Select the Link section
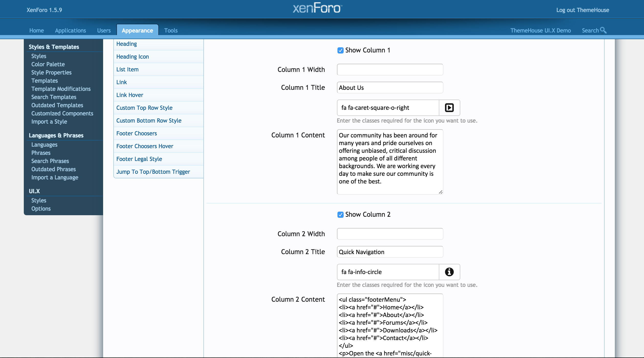 pyautogui.click(x=159, y=82)
